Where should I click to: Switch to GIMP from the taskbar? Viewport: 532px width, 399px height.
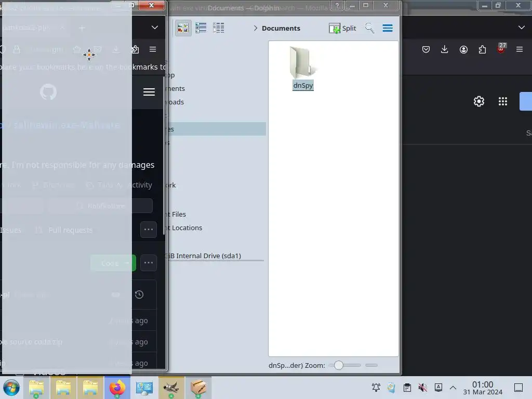171,388
